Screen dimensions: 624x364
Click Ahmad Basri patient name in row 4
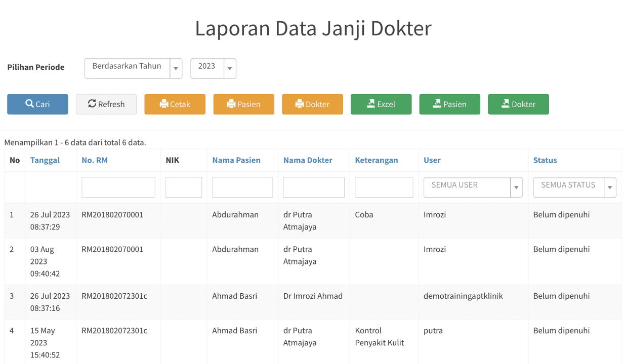234,331
